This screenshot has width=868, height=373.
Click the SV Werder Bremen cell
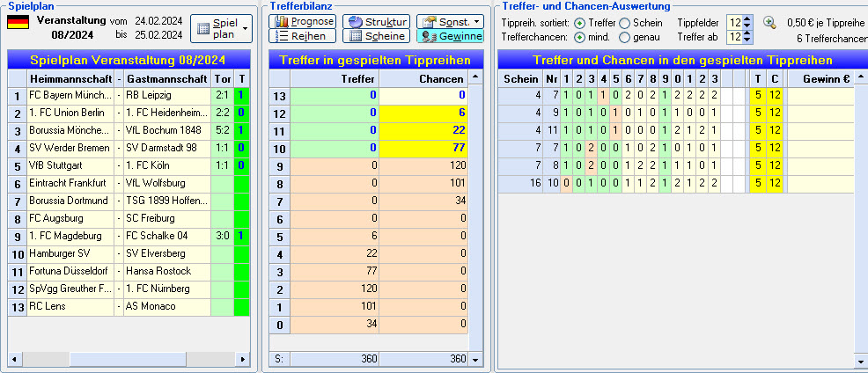(70, 149)
